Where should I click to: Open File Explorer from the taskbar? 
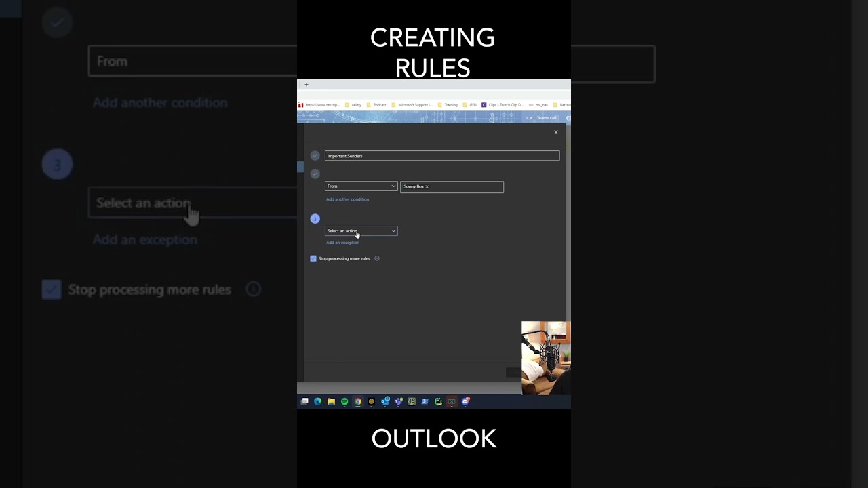[x=331, y=401]
